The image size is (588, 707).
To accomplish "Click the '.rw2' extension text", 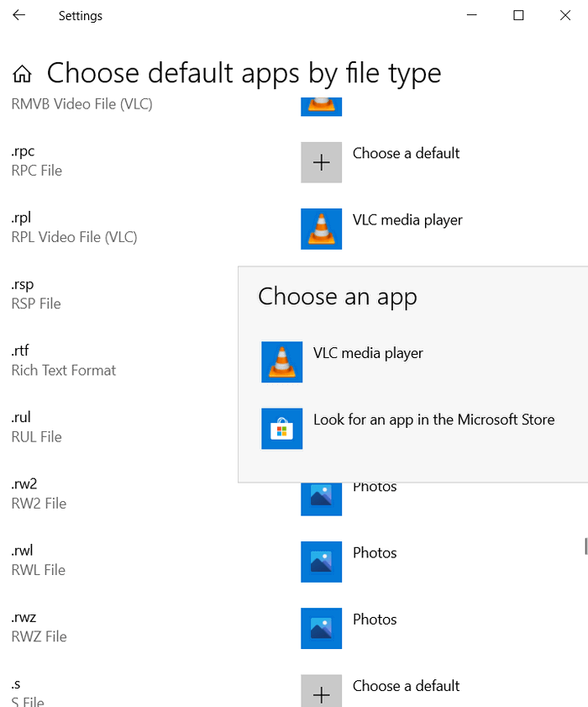I will click(x=24, y=484).
